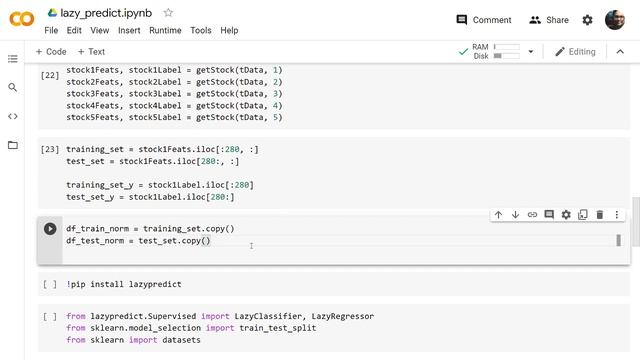Click the Disk usage bar
This screenshot has height=360, width=640.
click(507, 56)
